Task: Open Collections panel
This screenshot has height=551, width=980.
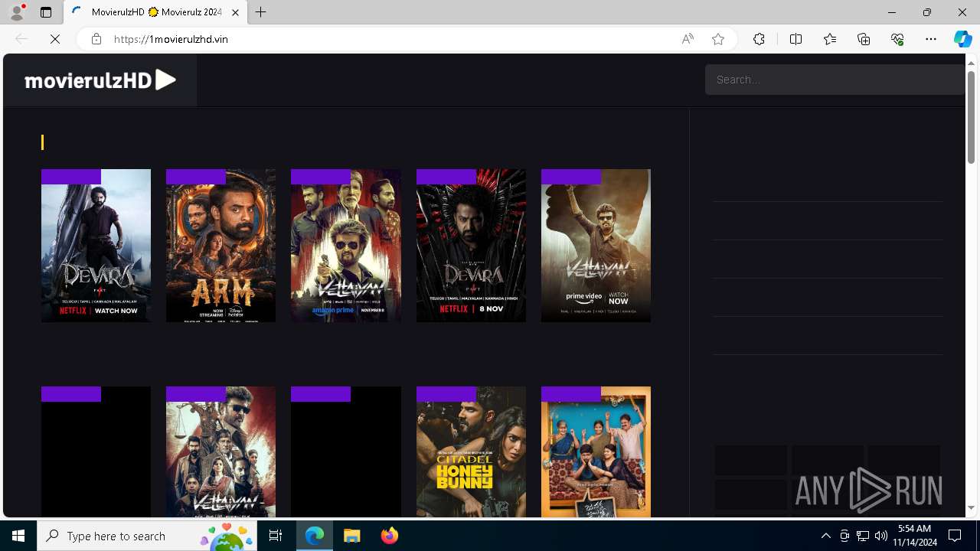Action: 864,39
